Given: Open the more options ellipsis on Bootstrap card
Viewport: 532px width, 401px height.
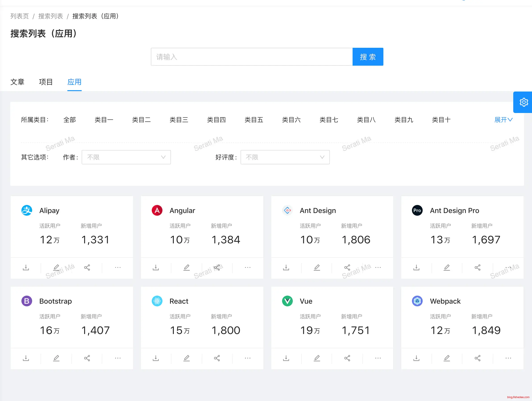Looking at the screenshot, I should tap(118, 358).
